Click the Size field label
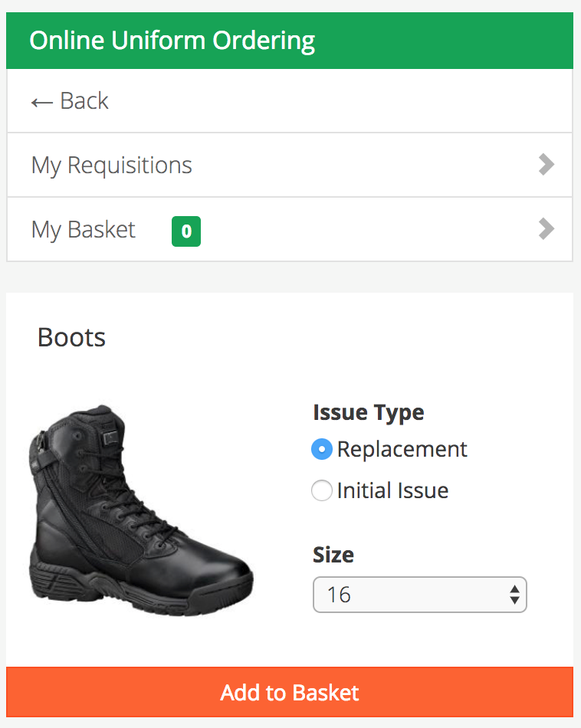The width and height of the screenshot is (581, 728). [333, 555]
